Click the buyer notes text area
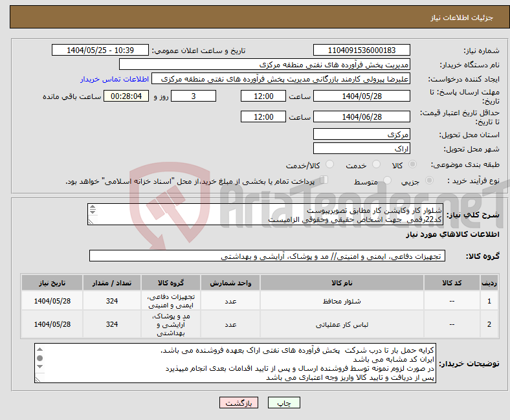Image resolution: width=510 pixels, height=420 pixels. click(235, 363)
